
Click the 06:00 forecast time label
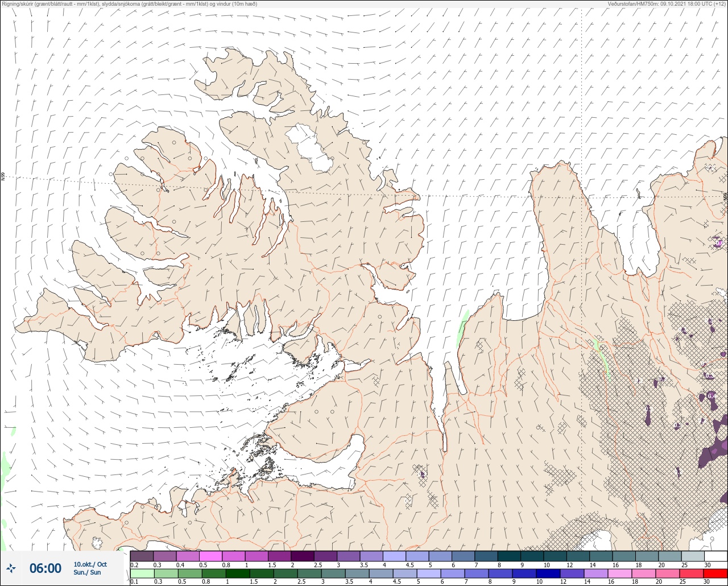point(45,568)
